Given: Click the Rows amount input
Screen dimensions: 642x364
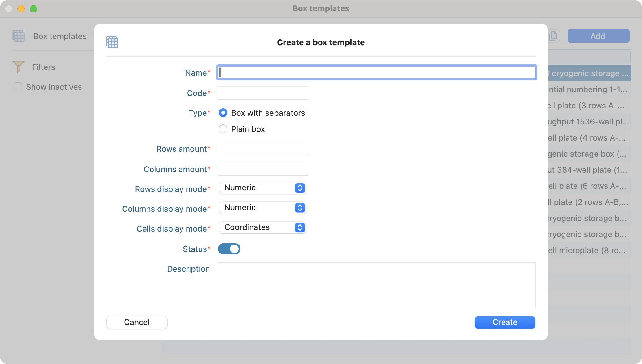Looking at the screenshot, I should tap(263, 149).
